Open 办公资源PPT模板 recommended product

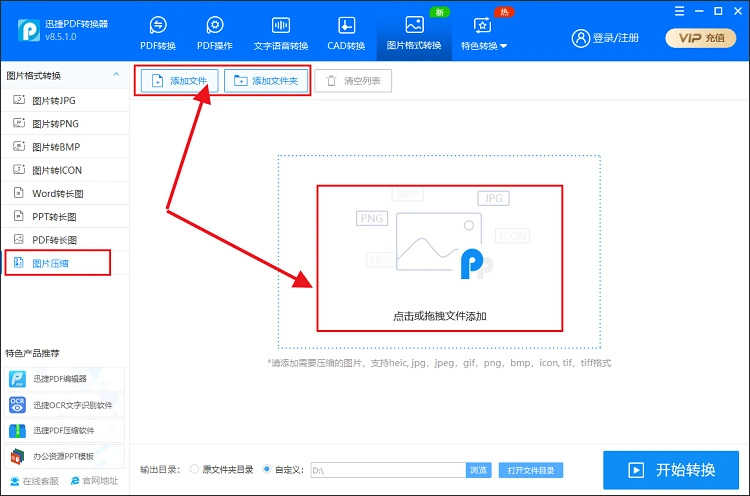(x=65, y=456)
